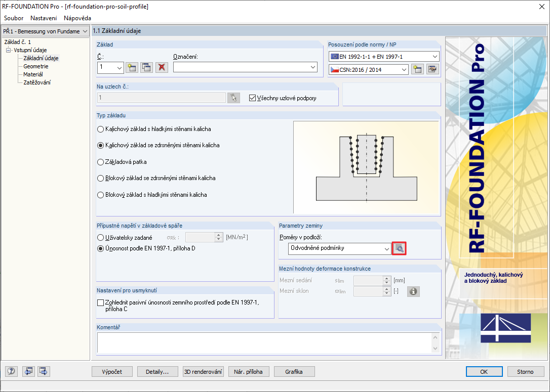Edit national annex parameters icon
The width and height of the screenshot is (550, 392).
tap(433, 69)
